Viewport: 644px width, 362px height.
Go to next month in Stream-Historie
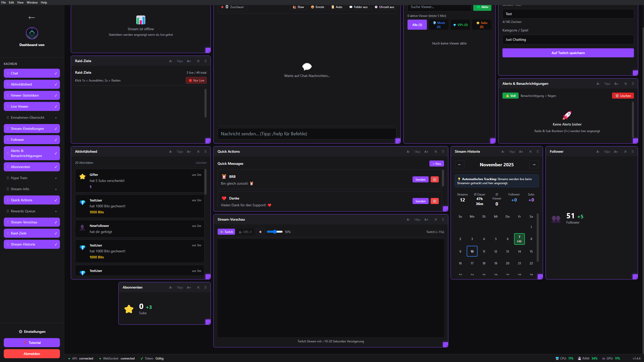tap(534, 165)
